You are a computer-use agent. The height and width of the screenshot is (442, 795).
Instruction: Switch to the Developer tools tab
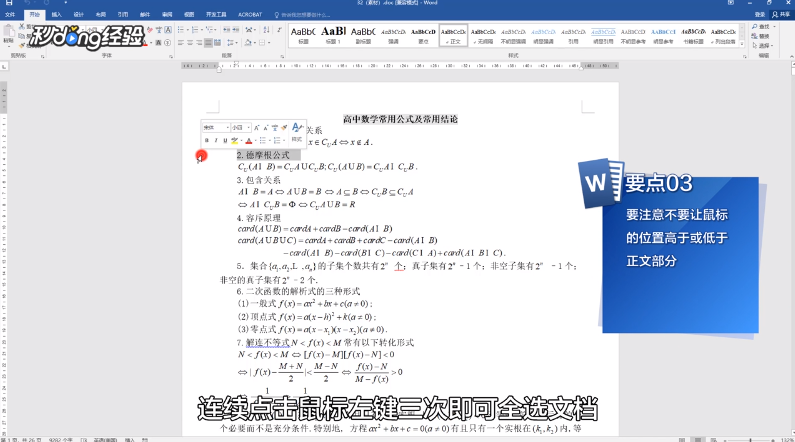(x=216, y=15)
